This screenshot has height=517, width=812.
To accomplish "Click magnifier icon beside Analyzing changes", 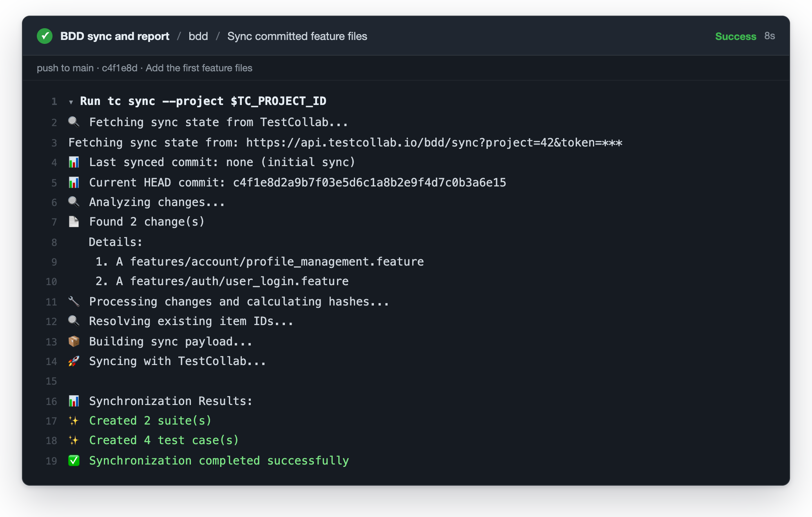I will point(74,202).
